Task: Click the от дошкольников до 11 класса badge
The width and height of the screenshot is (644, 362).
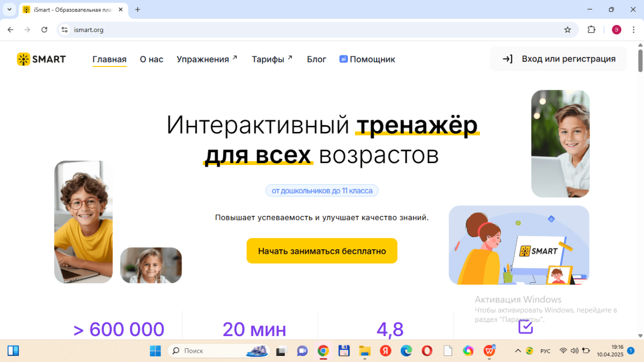Action: click(322, 191)
